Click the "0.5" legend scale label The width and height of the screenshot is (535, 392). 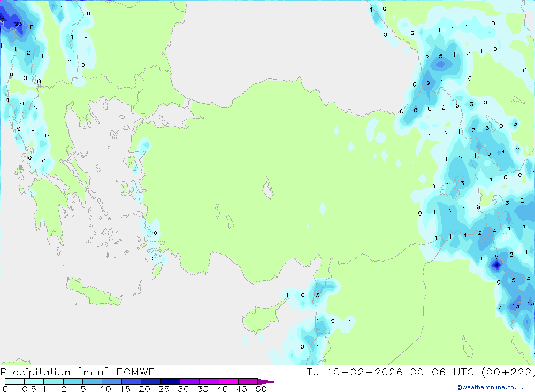pos(29,389)
